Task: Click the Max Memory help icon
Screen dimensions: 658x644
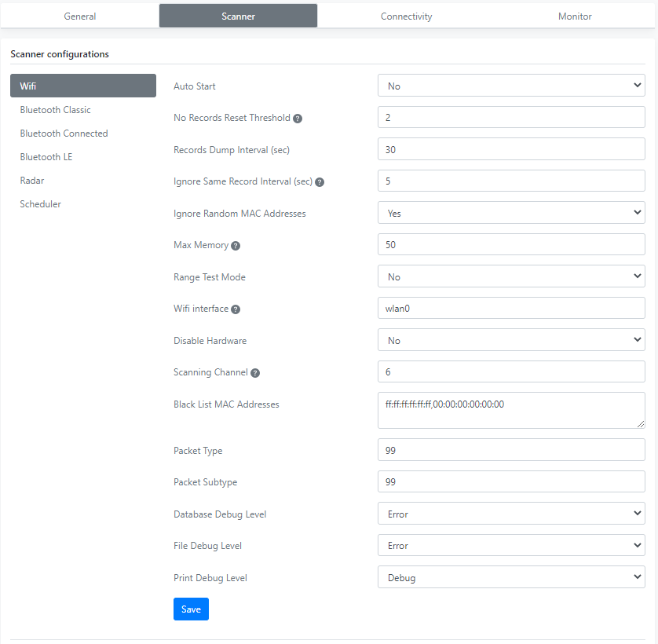Action: pos(236,246)
